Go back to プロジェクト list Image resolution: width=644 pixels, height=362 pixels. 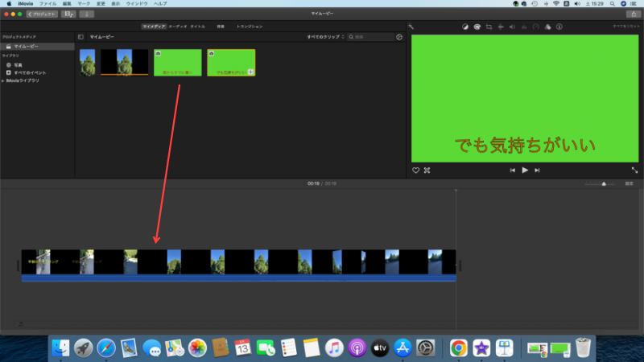tap(40, 14)
